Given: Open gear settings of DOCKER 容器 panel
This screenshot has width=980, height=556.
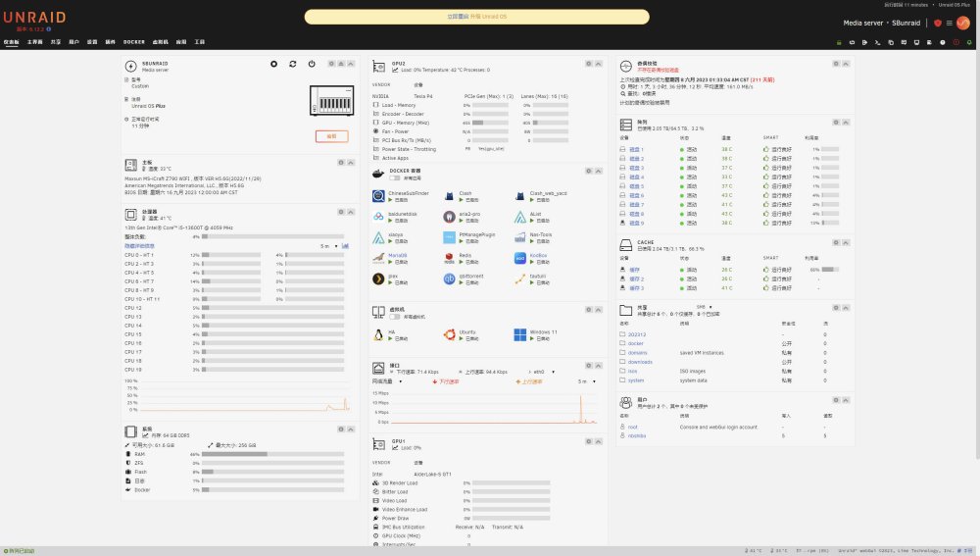Looking at the screenshot, I should tap(589, 171).
